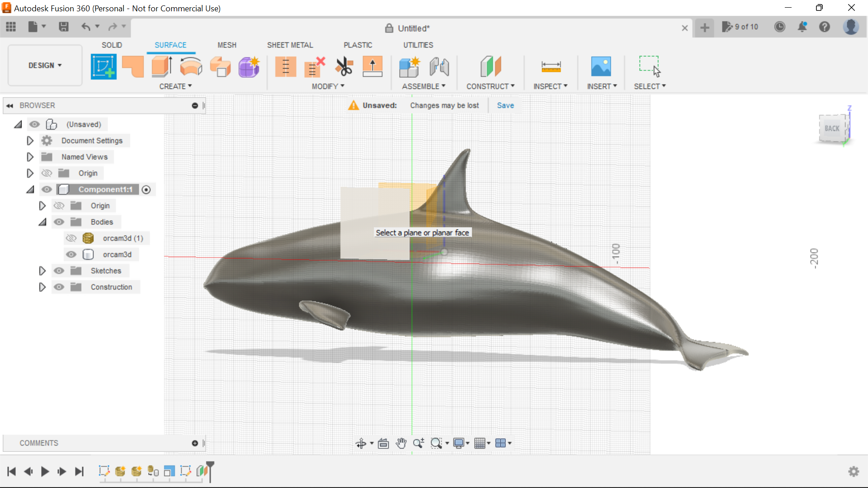Viewport: 868px width, 488px height.
Task: Open the purple Create Form tool
Action: [249, 66]
